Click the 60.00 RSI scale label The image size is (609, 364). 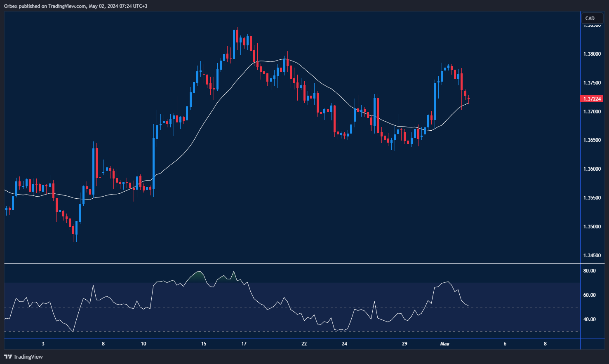point(589,295)
